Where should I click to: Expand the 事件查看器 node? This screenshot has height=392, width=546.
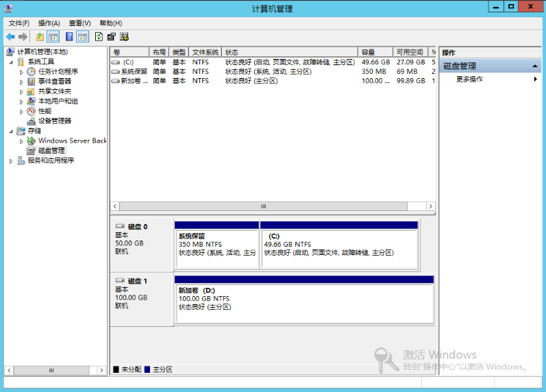point(22,82)
